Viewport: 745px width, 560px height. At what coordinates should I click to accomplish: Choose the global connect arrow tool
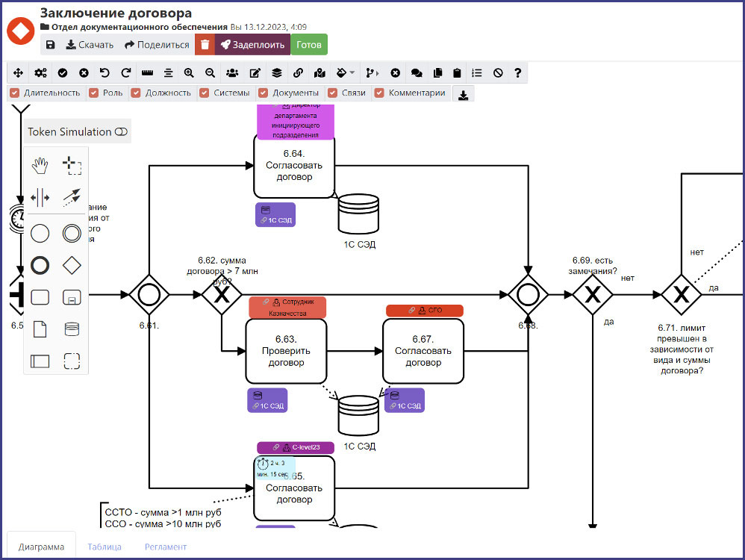pos(72,198)
